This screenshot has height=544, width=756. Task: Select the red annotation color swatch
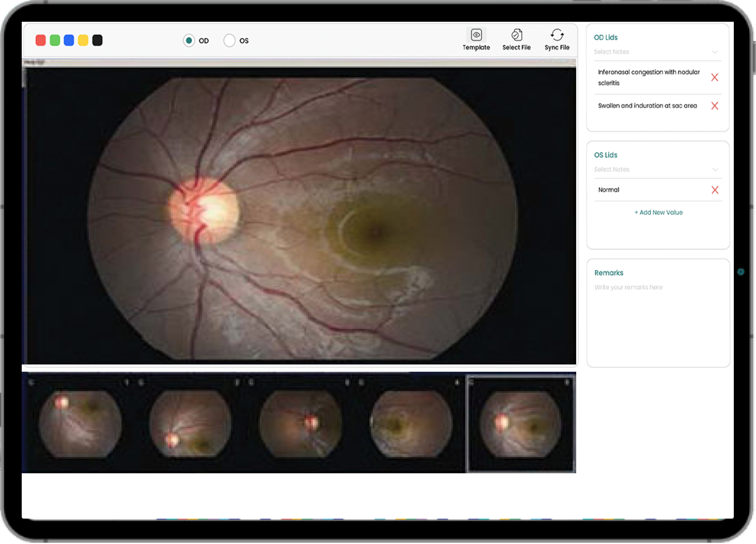(40, 40)
